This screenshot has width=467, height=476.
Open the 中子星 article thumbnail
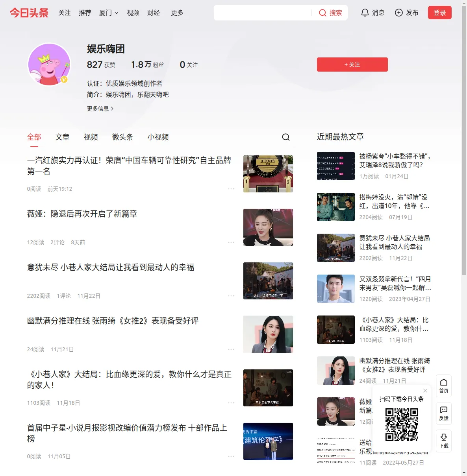[x=268, y=441]
